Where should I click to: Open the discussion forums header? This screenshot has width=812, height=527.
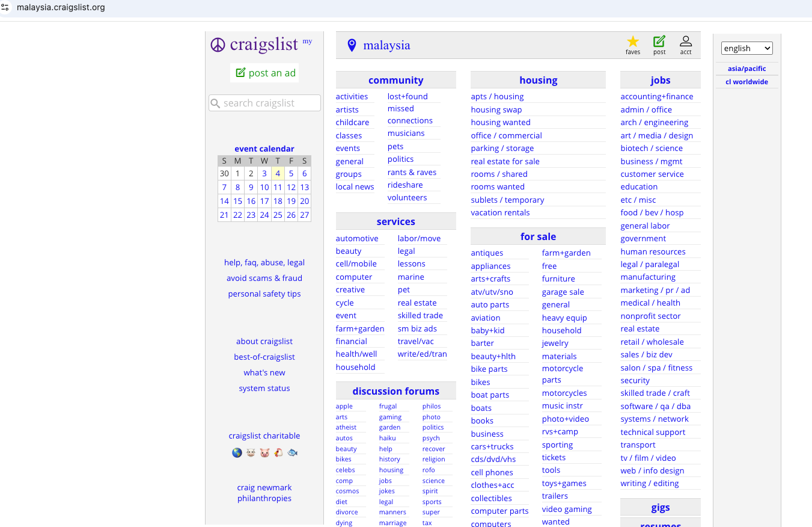[x=396, y=391]
